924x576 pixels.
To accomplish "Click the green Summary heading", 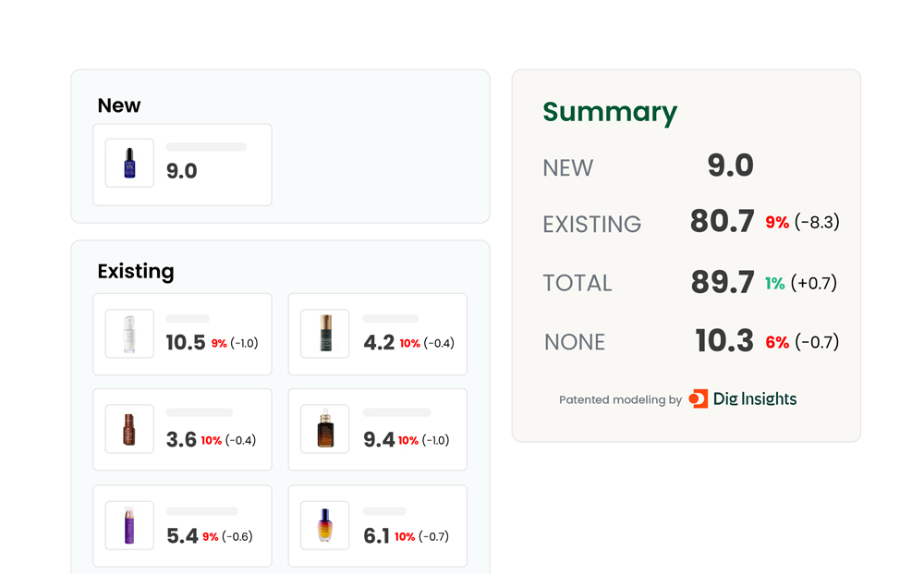I will coord(610,112).
